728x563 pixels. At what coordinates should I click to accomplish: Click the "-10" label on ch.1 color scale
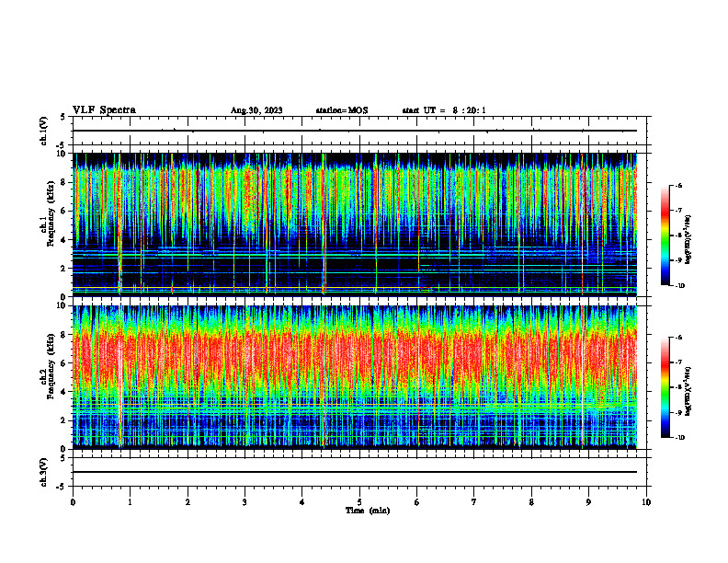pos(678,286)
